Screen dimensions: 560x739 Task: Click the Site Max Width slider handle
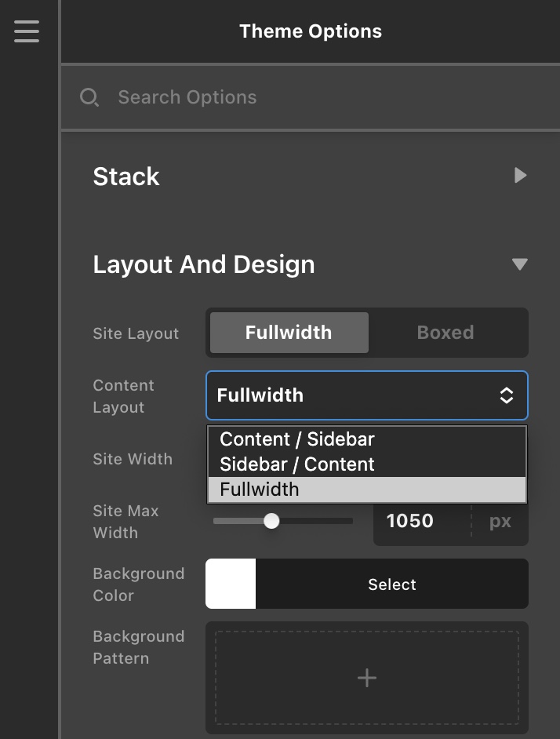pyautogui.click(x=271, y=521)
